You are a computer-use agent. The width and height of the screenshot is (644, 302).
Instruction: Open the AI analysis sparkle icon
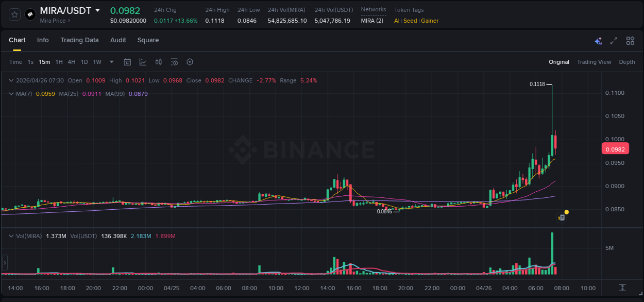point(598,41)
